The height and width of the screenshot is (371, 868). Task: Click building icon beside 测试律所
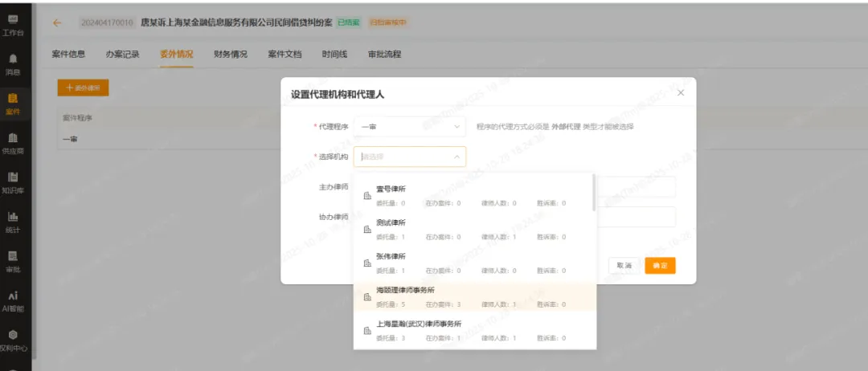tap(367, 230)
